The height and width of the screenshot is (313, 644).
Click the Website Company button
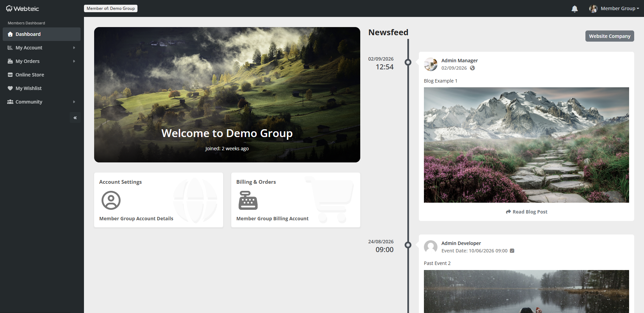pyautogui.click(x=609, y=36)
